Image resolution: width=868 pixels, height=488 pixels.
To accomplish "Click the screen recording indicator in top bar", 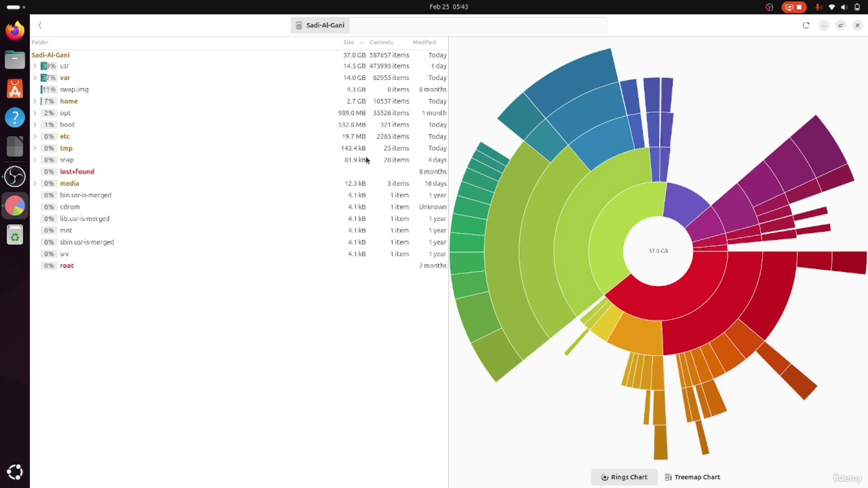I will [x=794, y=7].
